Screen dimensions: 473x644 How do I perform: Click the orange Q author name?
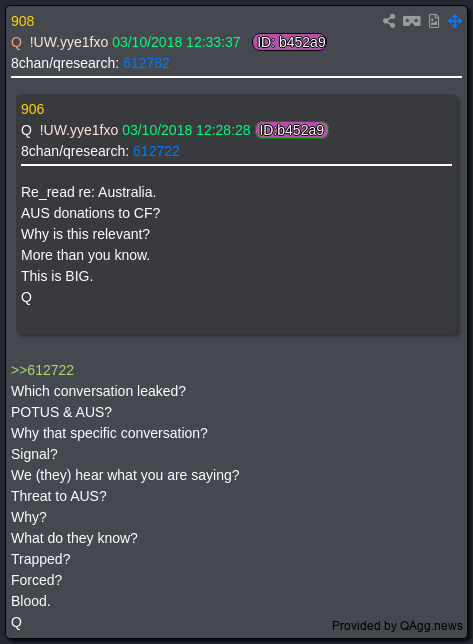[x=16, y=42]
